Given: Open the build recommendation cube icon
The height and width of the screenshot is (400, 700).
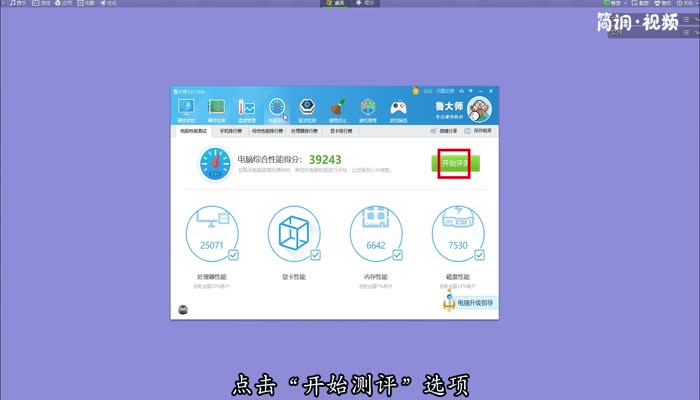Looking at the screenshot, I should (x=368, y=108).
